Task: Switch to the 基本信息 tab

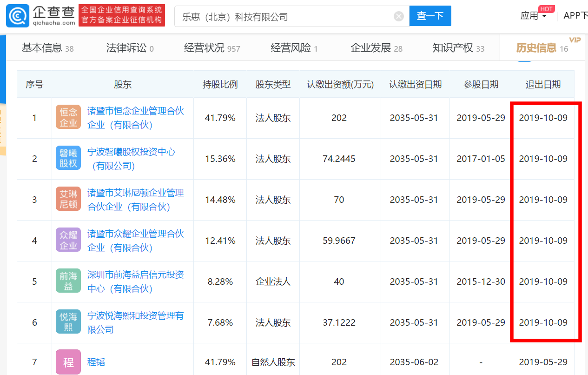Action: point(47,48)
